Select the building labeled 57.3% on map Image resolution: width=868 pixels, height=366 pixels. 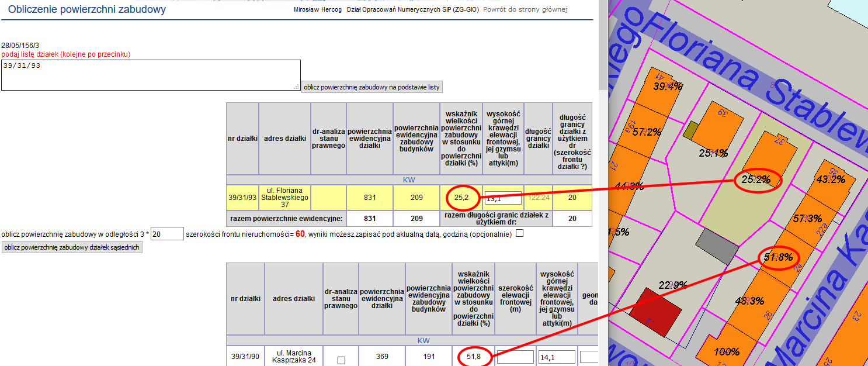tap(807, 219)
